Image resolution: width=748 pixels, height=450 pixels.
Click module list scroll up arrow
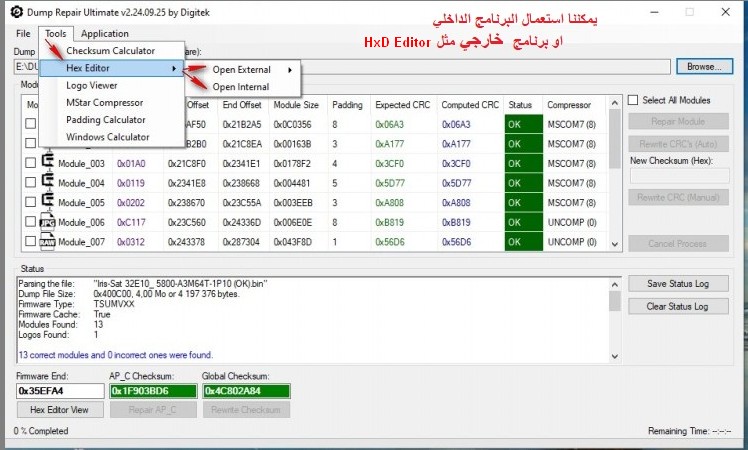(x=615, y=103)
